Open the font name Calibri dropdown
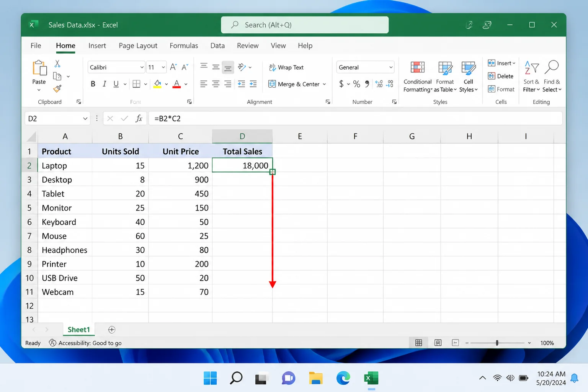The height and width of the screenshot is (392, 588). pos(142,67)
